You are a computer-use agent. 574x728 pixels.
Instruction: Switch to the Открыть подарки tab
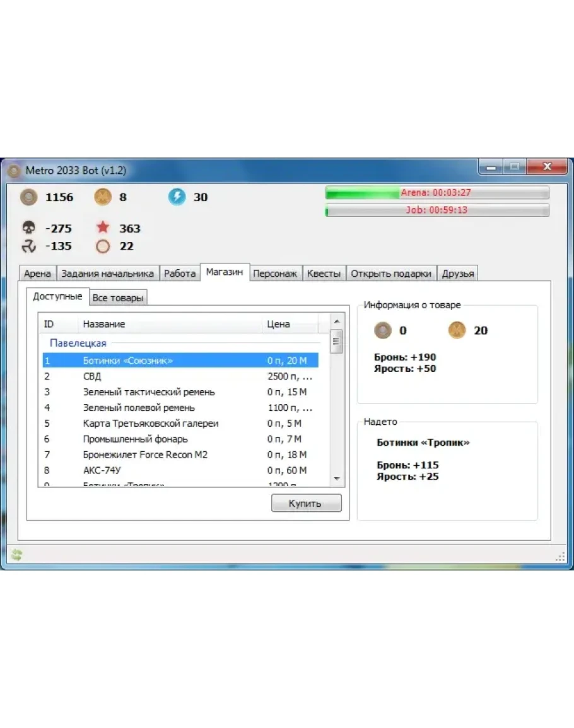[x=391, y=274]
